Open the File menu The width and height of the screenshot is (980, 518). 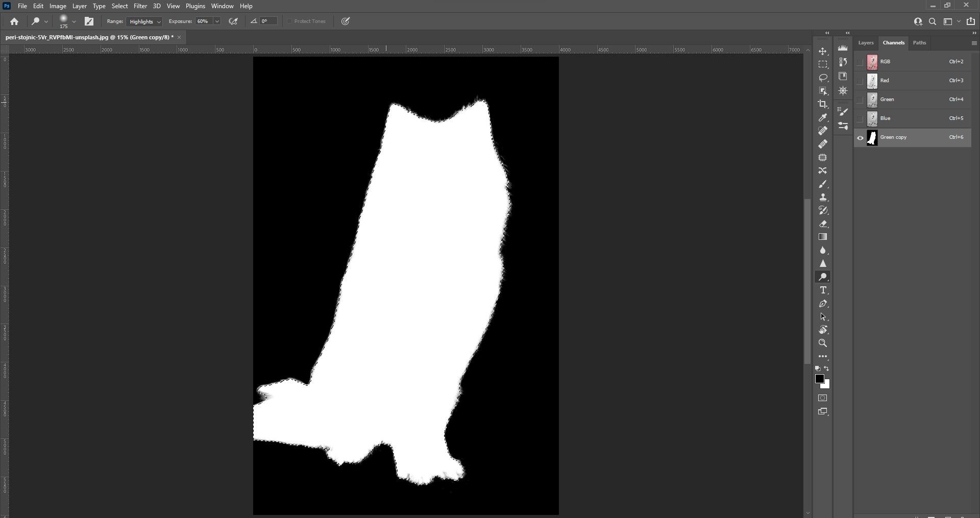coord(22,6)
